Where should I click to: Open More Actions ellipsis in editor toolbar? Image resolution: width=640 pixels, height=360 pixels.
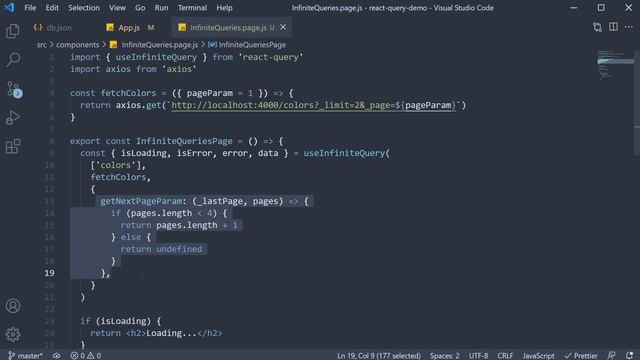click(x=629, y=27)
